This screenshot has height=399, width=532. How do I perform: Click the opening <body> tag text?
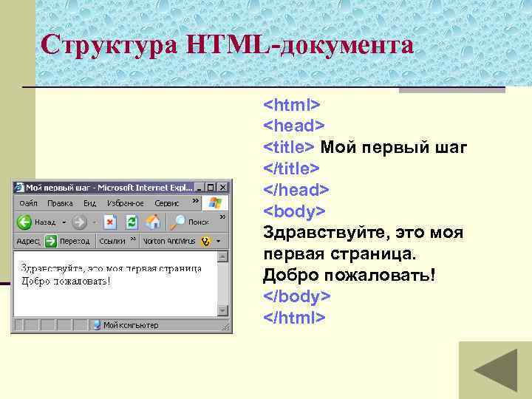point(294,211)
